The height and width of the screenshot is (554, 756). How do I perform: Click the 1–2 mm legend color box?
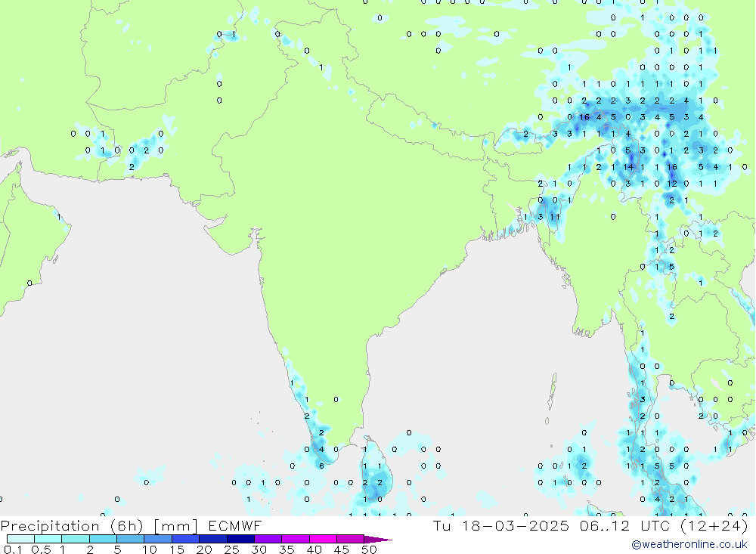[76, 539]
